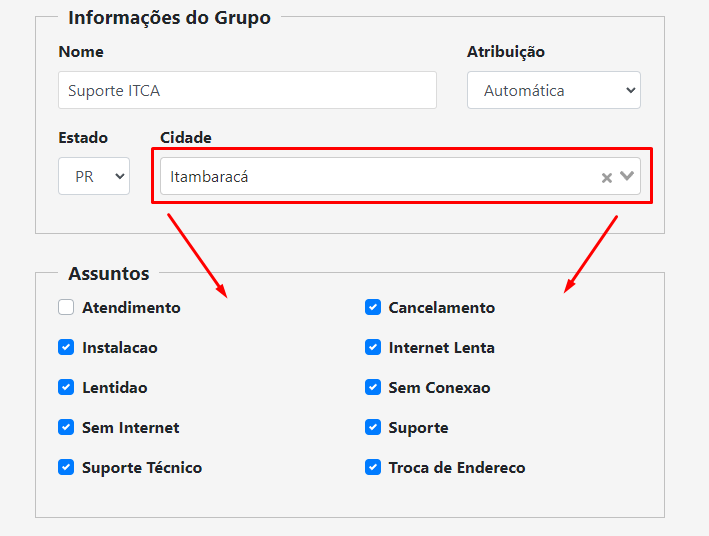Uncheck the Troca de Endereco checkbox
The image size is (709, 536).
click(373, 467)
